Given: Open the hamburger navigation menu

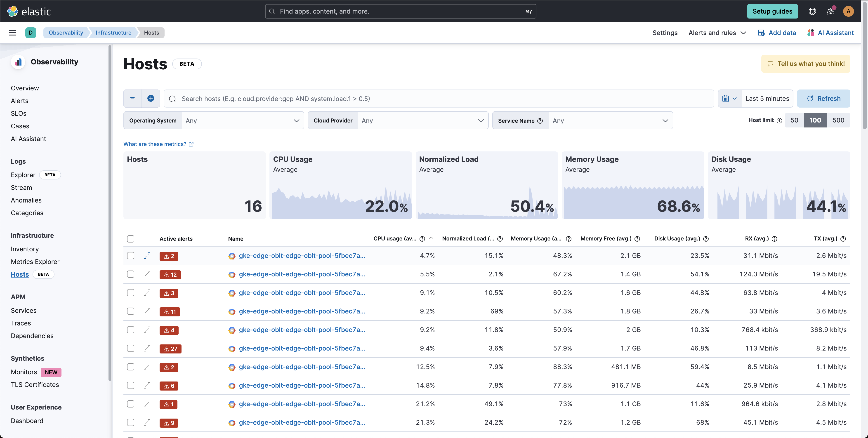Looking at the screenshot, I should (x=12, y=33).
